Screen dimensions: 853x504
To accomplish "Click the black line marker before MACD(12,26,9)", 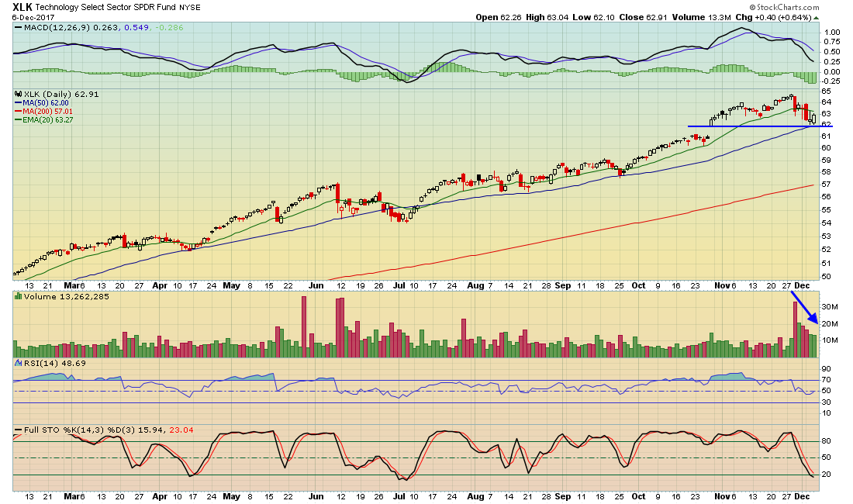I will [18, 27].
